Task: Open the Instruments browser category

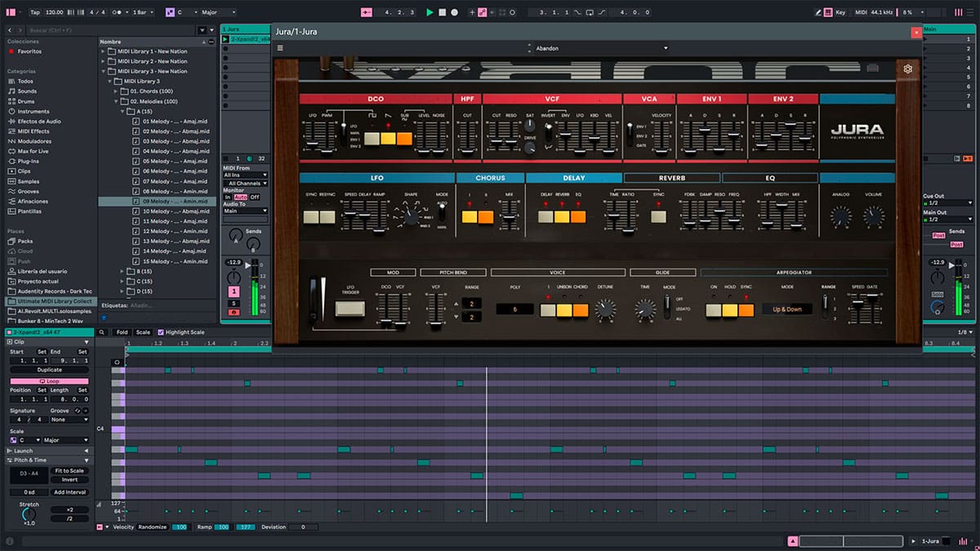Action: tap(33, 111)
